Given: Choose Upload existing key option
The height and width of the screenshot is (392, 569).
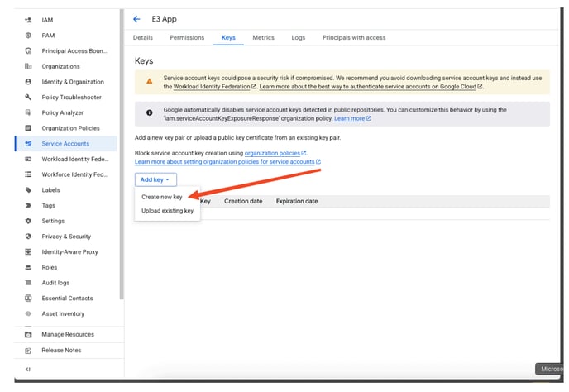Looking at the screenshot, I should tap(167, 212).
